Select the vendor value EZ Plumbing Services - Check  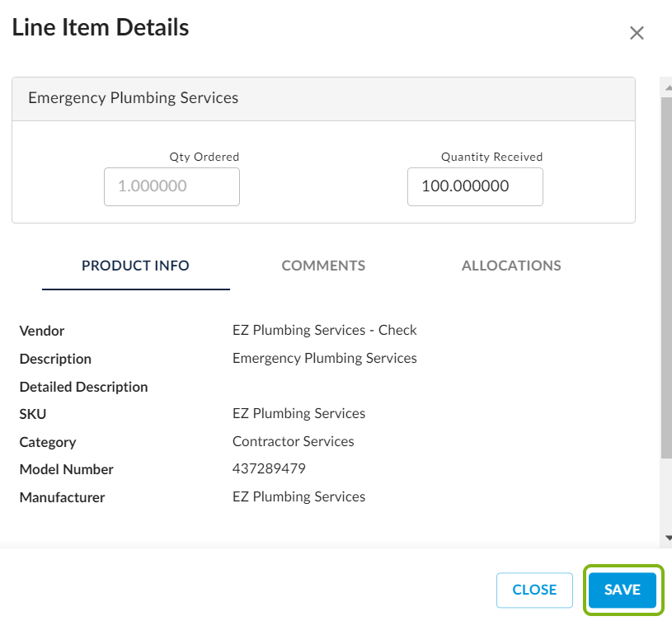pos(325,330)
